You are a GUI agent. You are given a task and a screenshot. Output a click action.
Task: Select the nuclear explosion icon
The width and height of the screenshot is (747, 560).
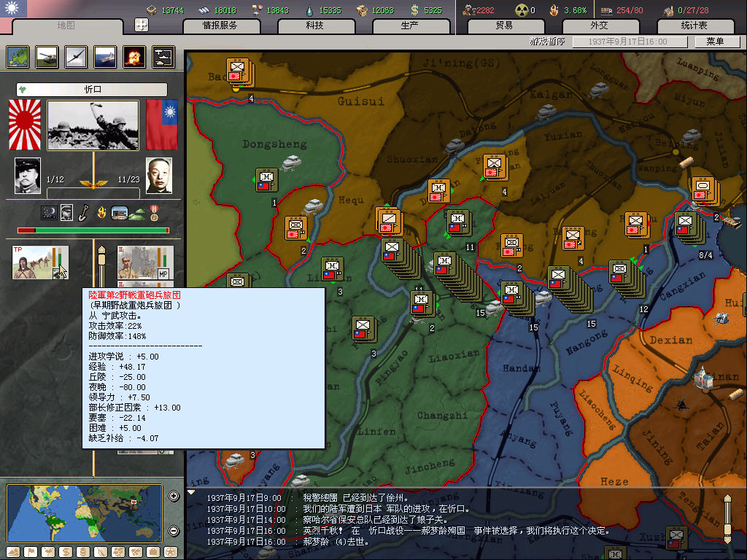134,57
